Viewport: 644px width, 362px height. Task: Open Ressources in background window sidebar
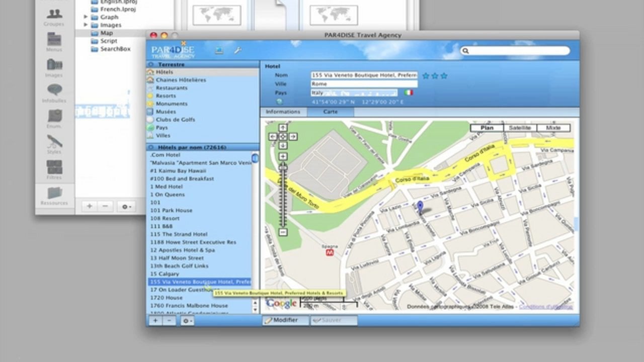click(x=54, y=196)
